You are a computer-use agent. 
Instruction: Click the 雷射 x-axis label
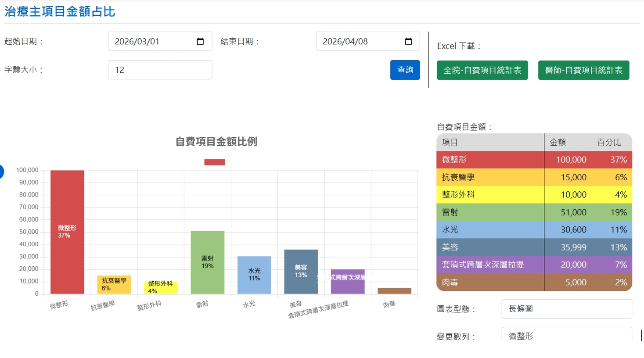(x=202, y=304)
